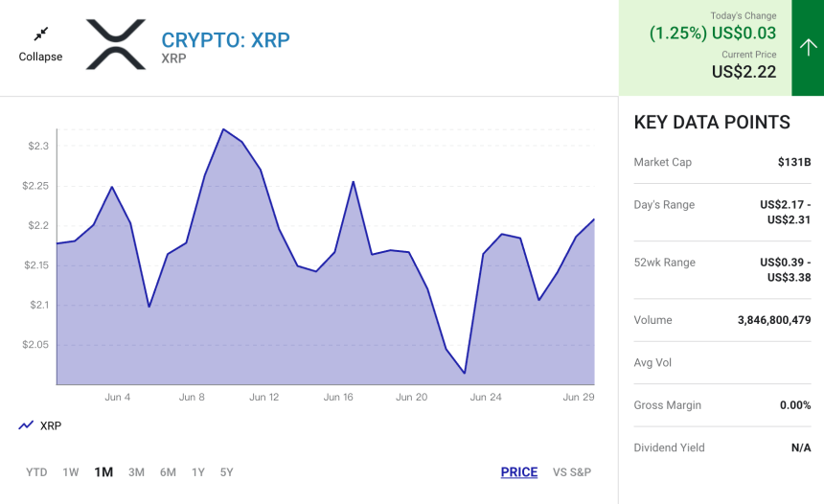The height and width of the screenshot is (504, 824).
Task: Open the CRYPTO: XRP title link
Action: 225,40
